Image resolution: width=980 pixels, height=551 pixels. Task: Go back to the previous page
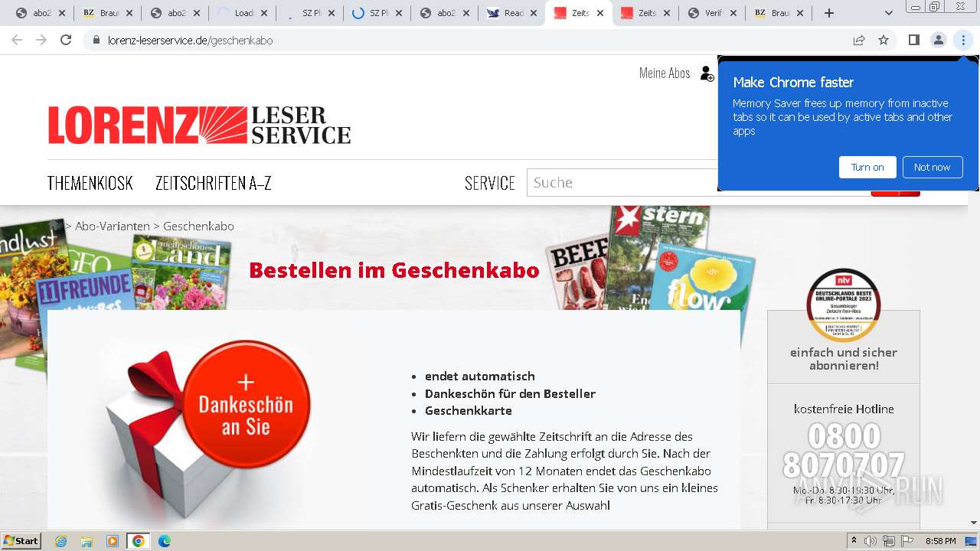coord(17,40)
